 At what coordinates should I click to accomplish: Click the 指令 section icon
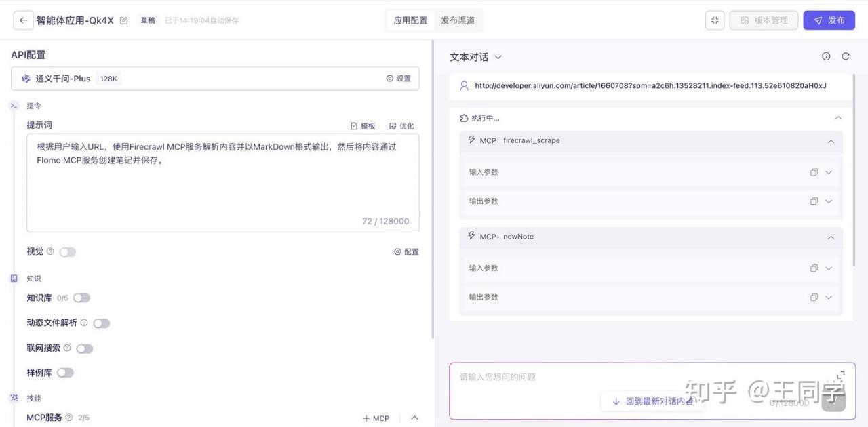14,106
